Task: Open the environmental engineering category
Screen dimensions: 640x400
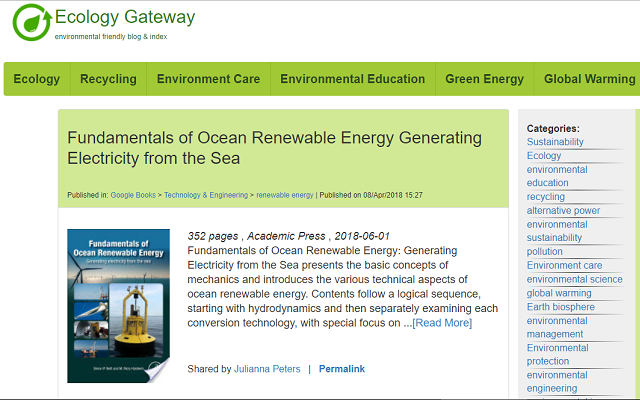Action: click(557, 382)
